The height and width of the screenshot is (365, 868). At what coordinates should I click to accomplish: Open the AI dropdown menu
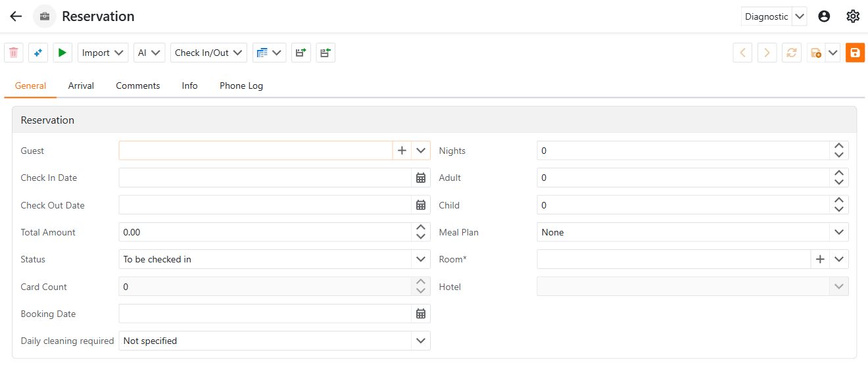click(x=149, y=53)
